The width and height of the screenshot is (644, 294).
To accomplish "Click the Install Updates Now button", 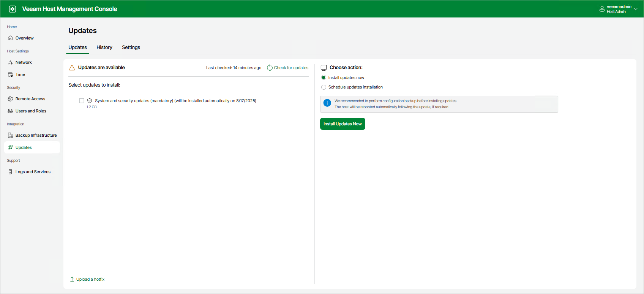I will click(x=343, y=124).
